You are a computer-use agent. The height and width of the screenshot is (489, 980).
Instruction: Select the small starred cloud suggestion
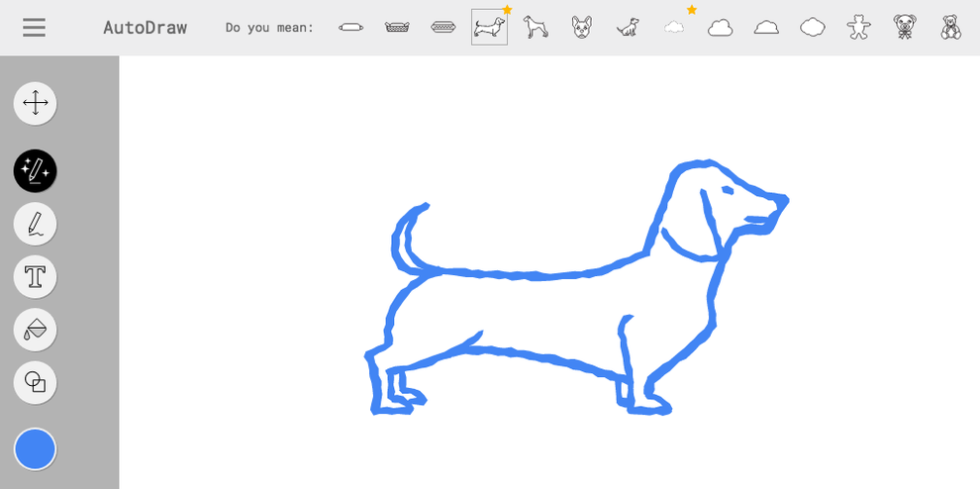click(674, 28)
